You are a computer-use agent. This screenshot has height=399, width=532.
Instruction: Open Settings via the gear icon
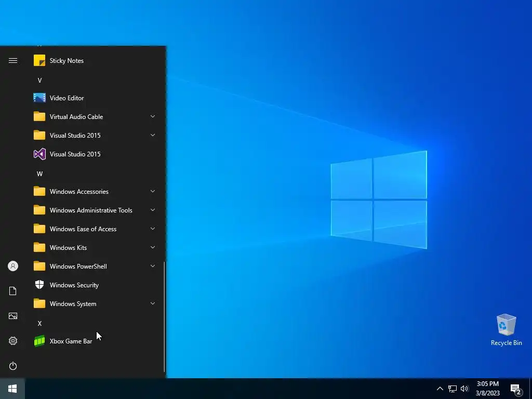(x=13, y=341)
